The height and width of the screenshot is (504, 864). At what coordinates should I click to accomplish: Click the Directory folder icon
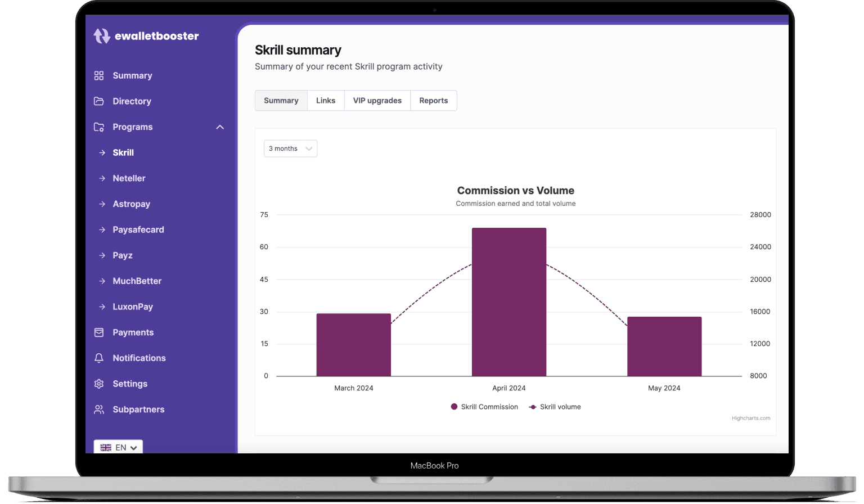click(x=99, y=101)
